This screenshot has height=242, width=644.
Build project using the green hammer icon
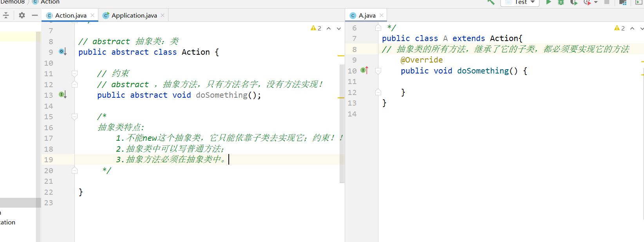(x=491, y=2)
